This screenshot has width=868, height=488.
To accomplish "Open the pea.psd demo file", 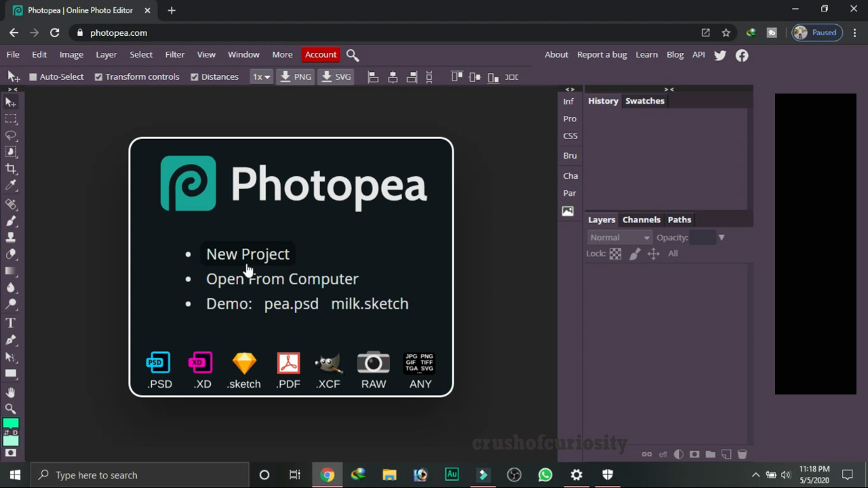I will click(291, 304).
